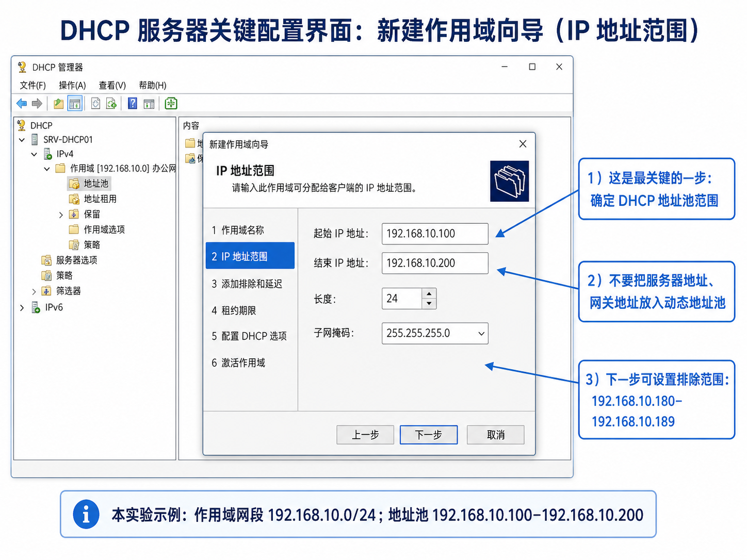Screen dimensions: 747x560
Task: Select wizard step 3 添加排除和延迟
Action: [x=250, y=284]
